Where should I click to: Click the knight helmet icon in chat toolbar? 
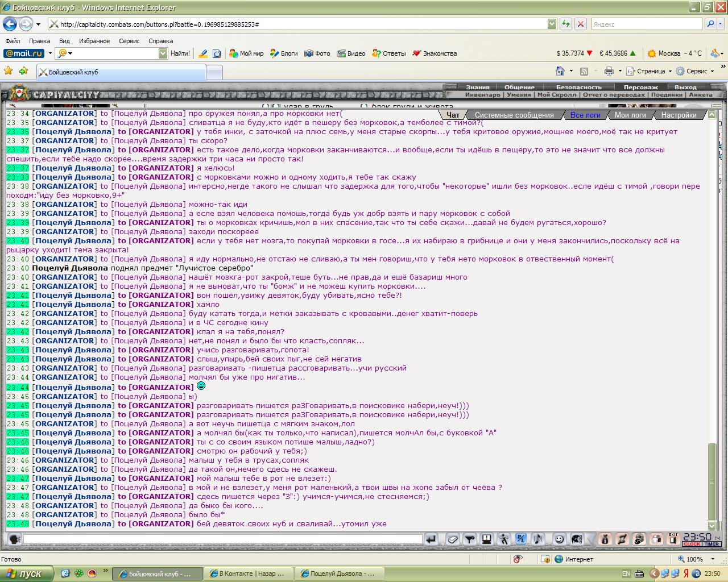coord(576,539)
